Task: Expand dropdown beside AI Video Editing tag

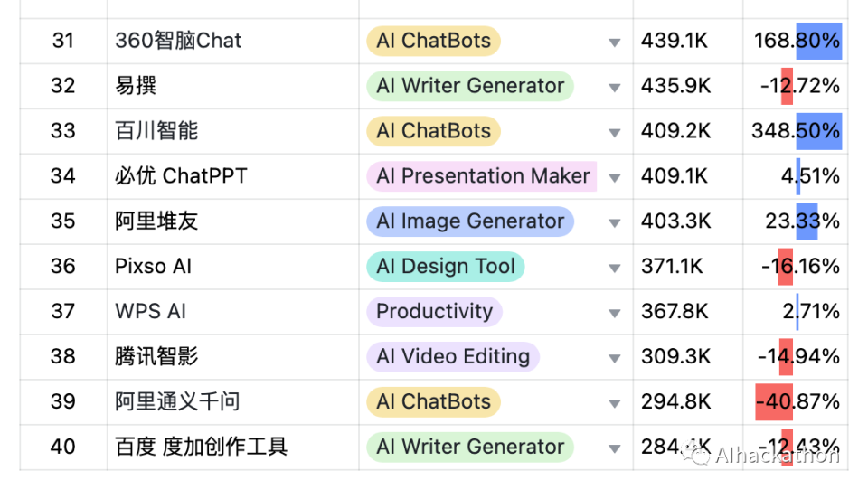Action: point(615,359)
